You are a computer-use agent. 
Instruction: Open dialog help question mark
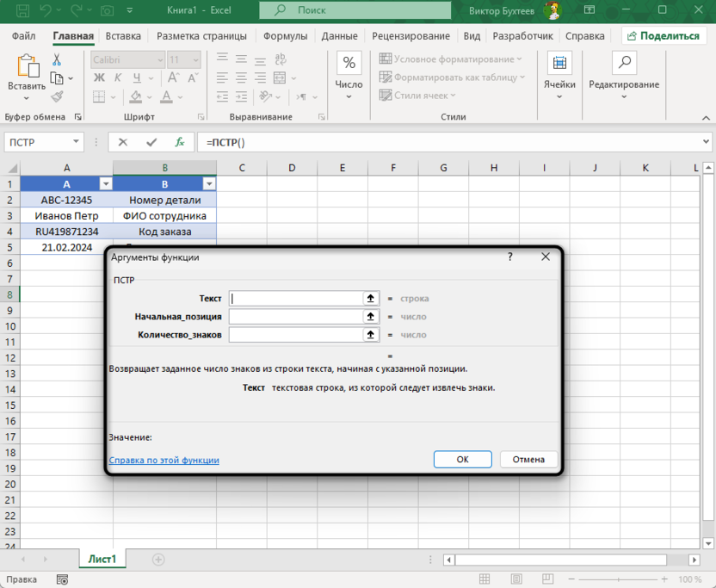tap(509, 257)
